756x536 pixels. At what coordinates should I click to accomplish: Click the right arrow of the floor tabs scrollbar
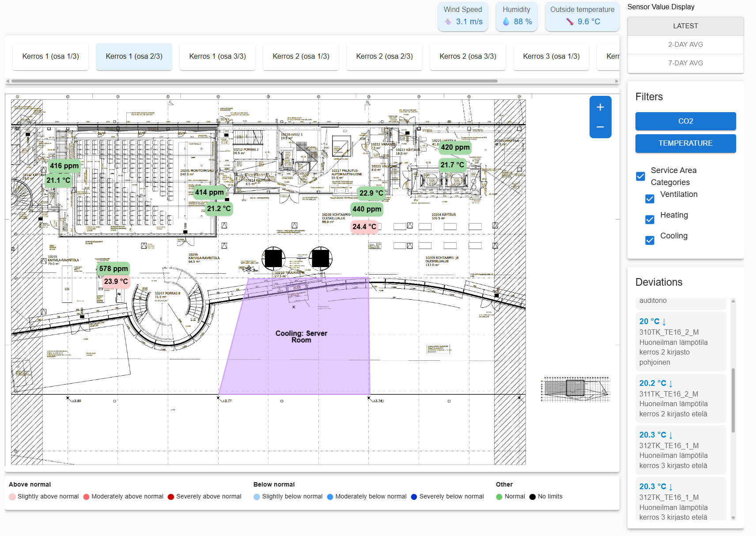[616, 81]
